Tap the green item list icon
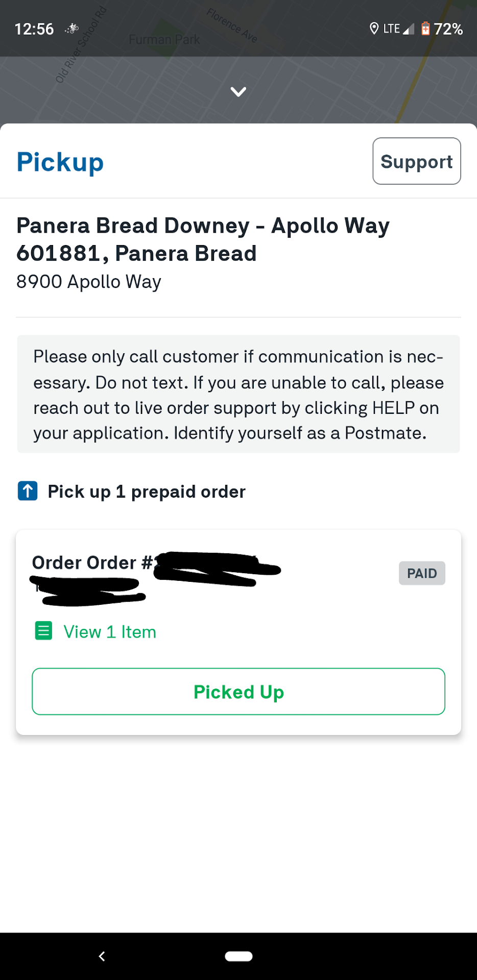Screen dimensions: 477x980 43,631
